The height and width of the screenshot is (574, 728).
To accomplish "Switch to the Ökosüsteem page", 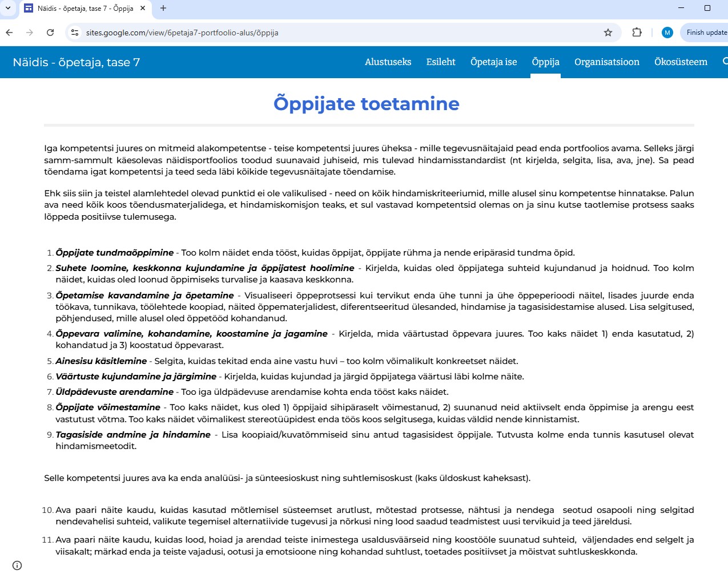I will pyautogui.click(x=681, y=62).
